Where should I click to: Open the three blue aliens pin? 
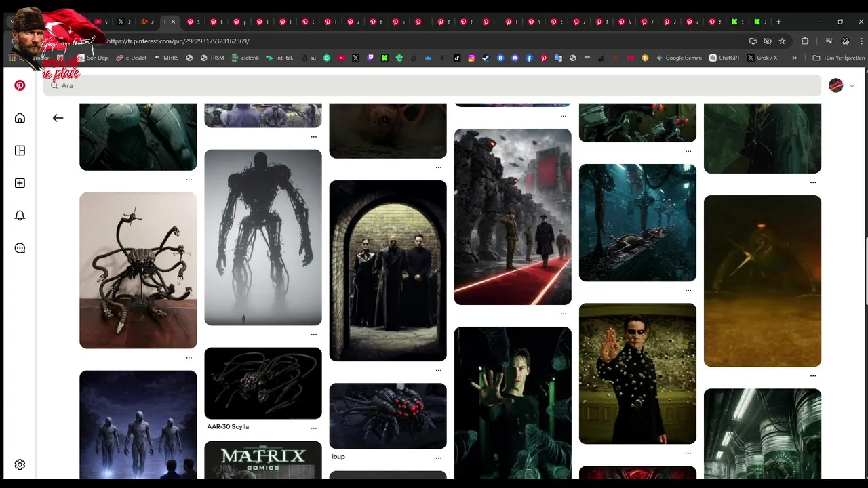click(x=138, y=425)
